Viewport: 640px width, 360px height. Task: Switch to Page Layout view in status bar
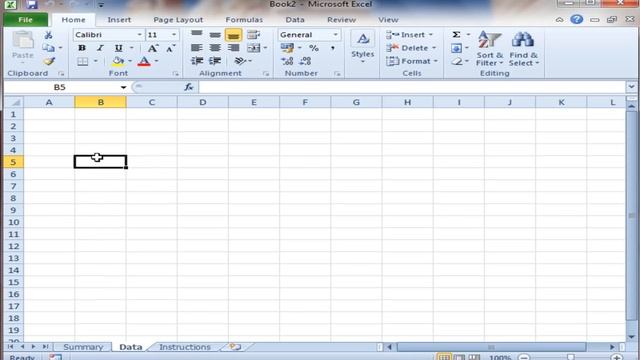459,357
